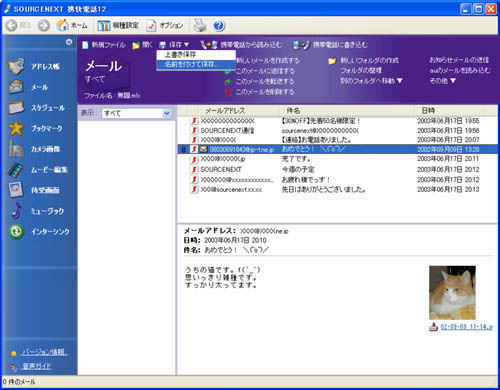Open バージョン情報 link

click(x=44, y=352)
